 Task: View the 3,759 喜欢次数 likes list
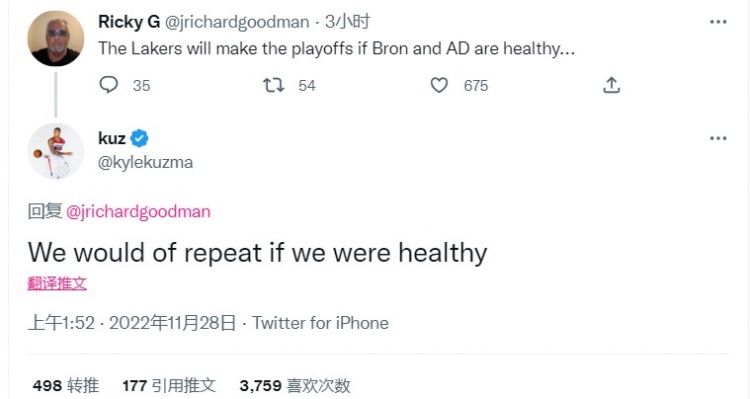[x=295, y=386]
